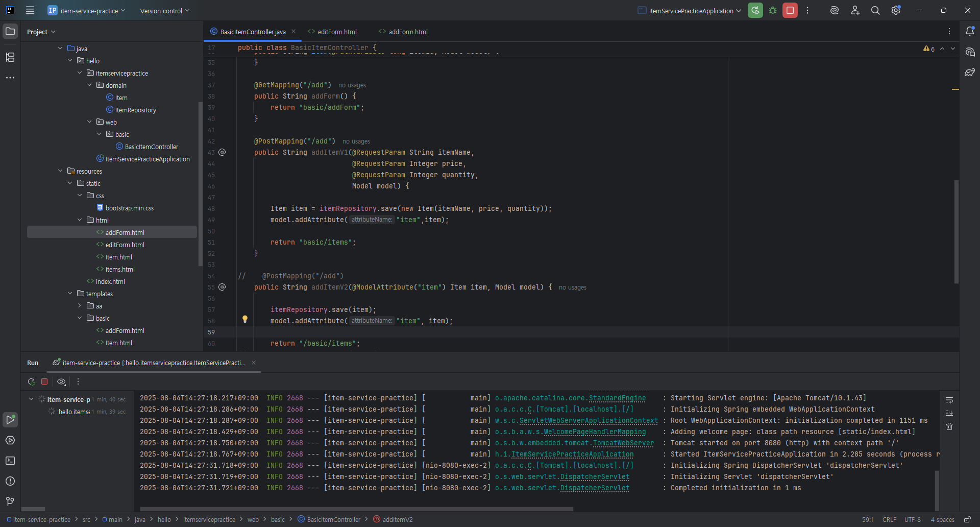Screen dimensions: 980x527
Task: Open the Git version control tool window
Action: tap(10, 501)
